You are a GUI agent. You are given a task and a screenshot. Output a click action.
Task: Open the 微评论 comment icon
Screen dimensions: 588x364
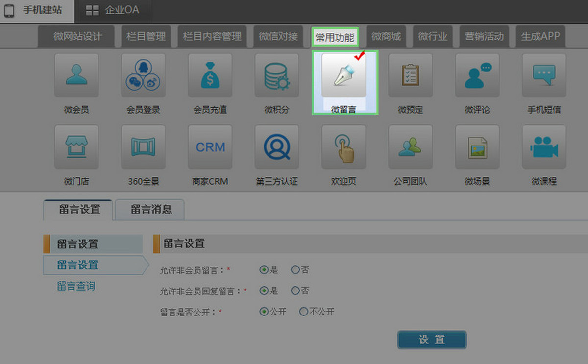[477, 75]
